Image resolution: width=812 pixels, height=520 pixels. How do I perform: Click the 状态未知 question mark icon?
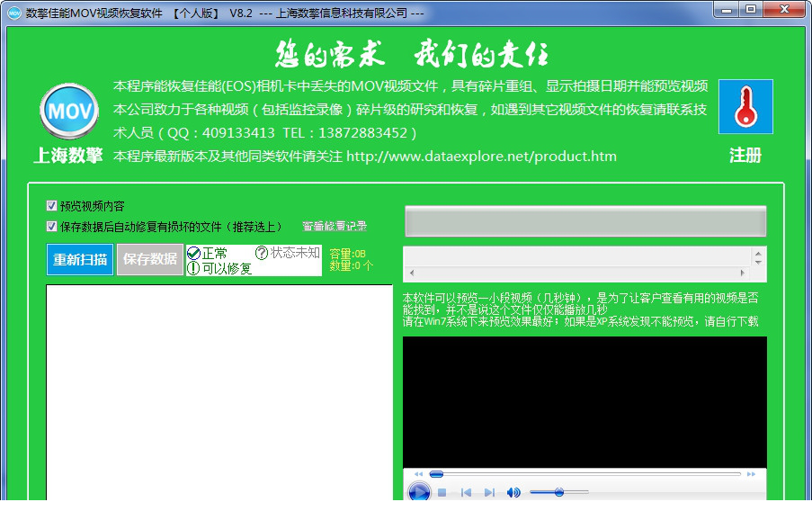pyautogui.click(x=262, y=253)
